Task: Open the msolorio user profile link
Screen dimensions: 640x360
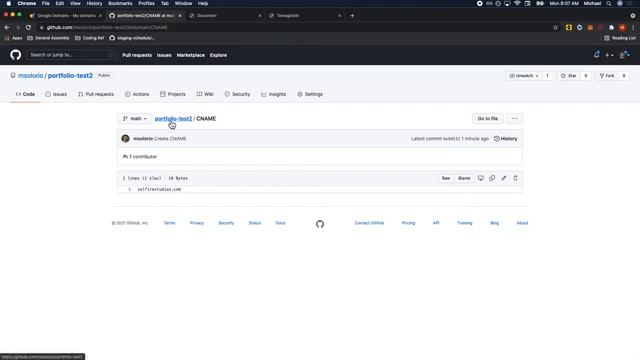Action: click(x=31, y=76)
